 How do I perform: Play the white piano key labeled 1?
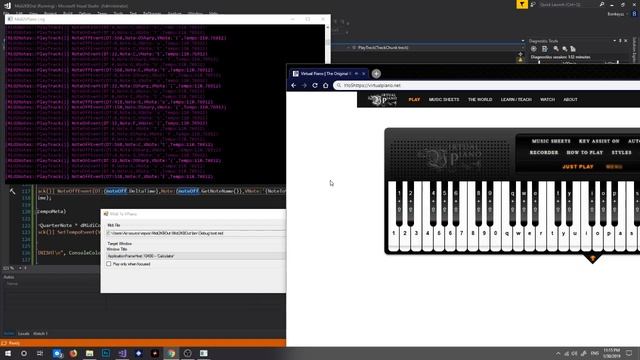[x=394, y=234]
